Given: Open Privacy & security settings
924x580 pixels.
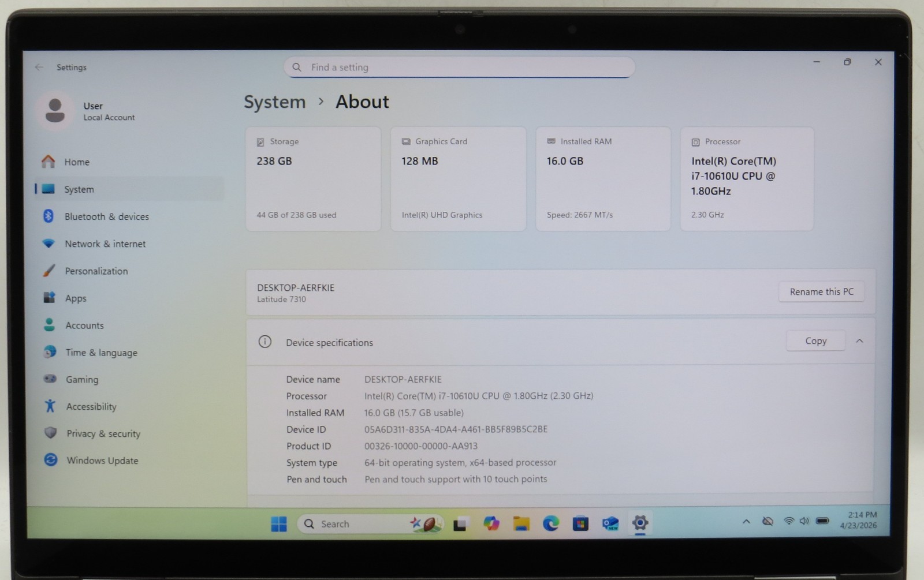Looking at the screenshot, I should [130, 433].
